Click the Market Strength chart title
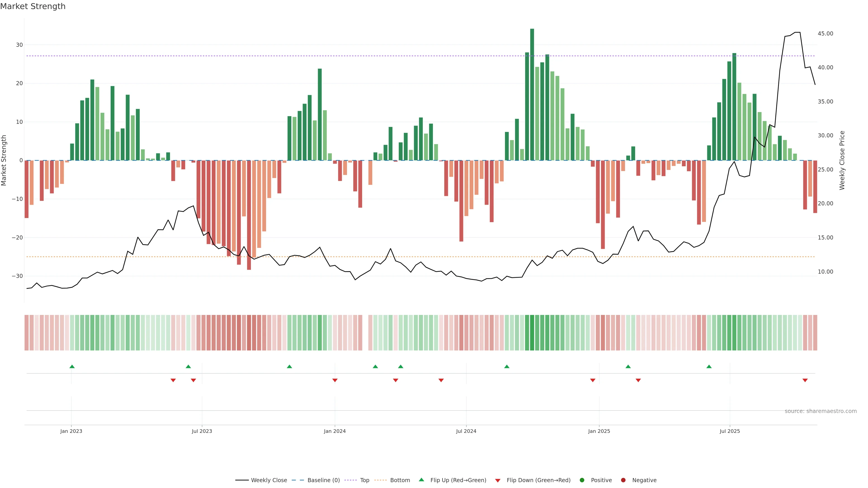The height and width of the screenshot is (488, 868). [33, 6]
